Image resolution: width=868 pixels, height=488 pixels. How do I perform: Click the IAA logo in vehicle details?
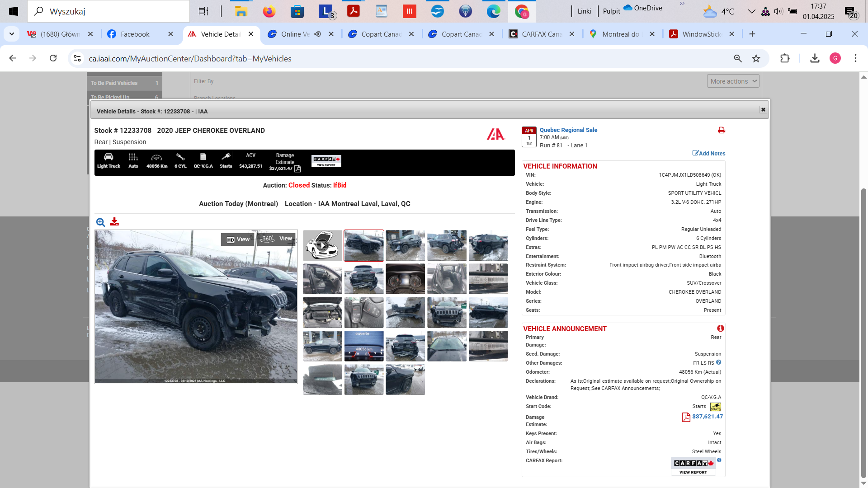495,134
